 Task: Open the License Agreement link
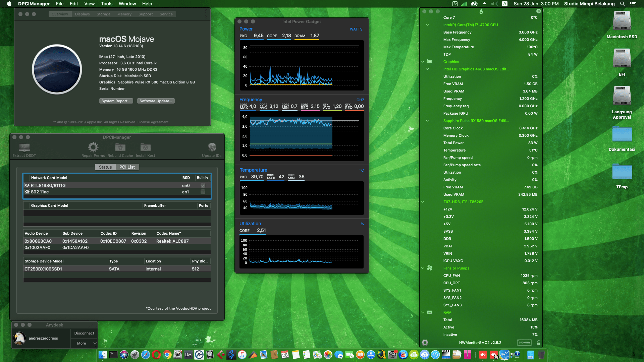point(153,122)
